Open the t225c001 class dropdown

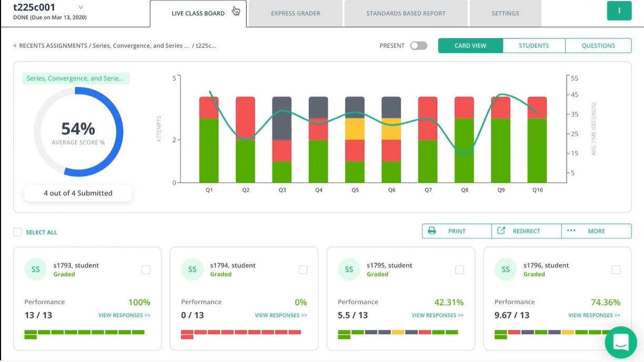point(80,8)
